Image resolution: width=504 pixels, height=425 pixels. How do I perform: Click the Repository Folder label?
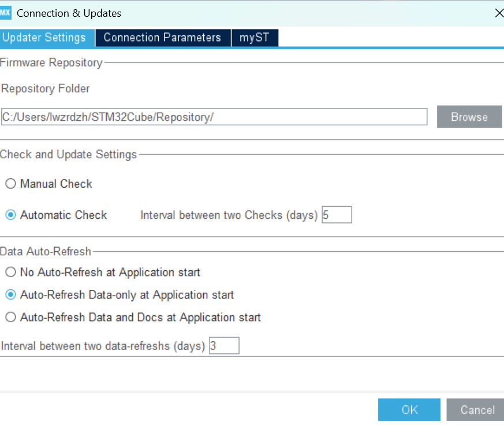(x=46, y=88)
